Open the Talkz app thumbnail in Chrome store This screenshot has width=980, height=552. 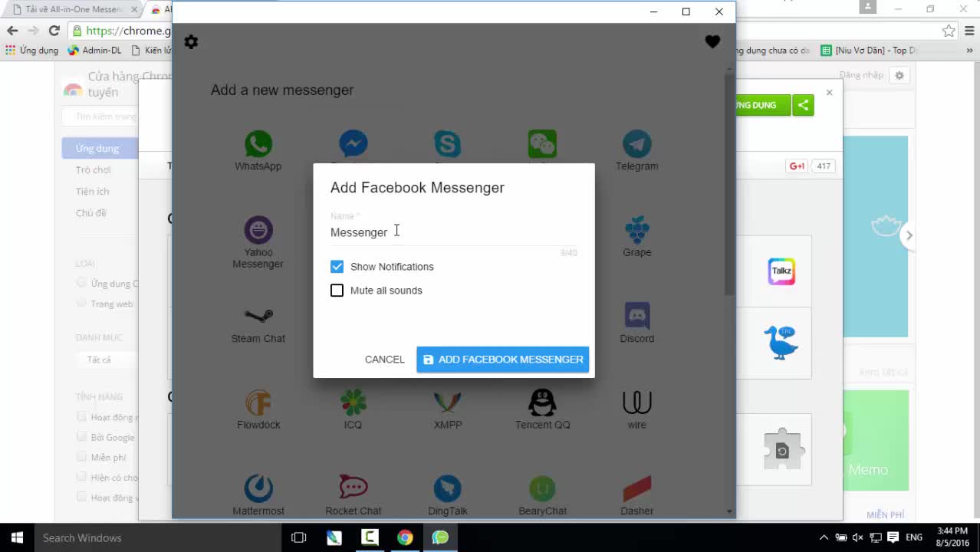tap(781, 271)
